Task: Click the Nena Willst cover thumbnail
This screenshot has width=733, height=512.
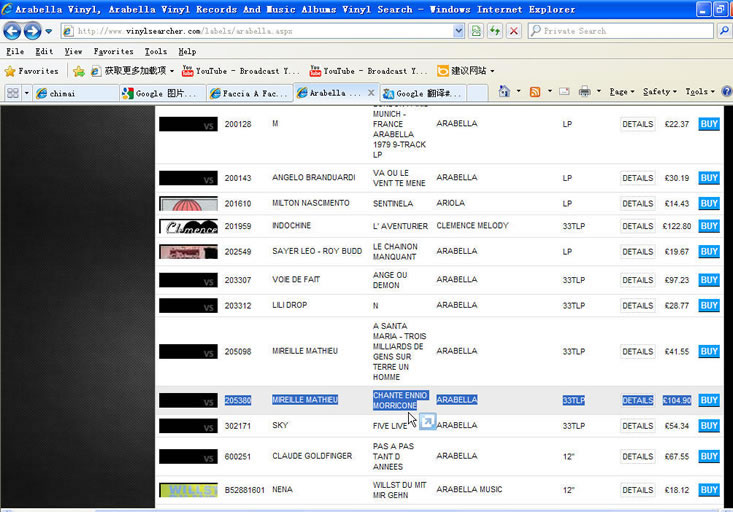Action: click(x=188, y=490)
